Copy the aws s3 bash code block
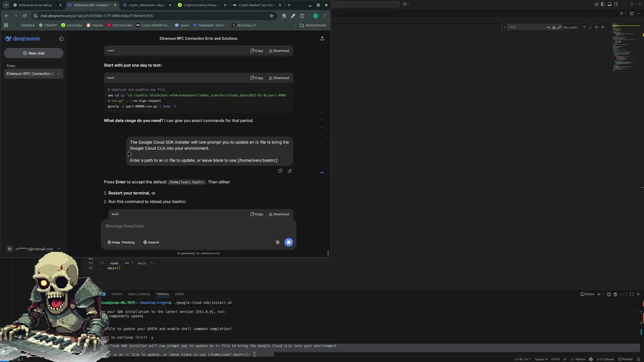 pyautogui.click(x=257, y=78)
